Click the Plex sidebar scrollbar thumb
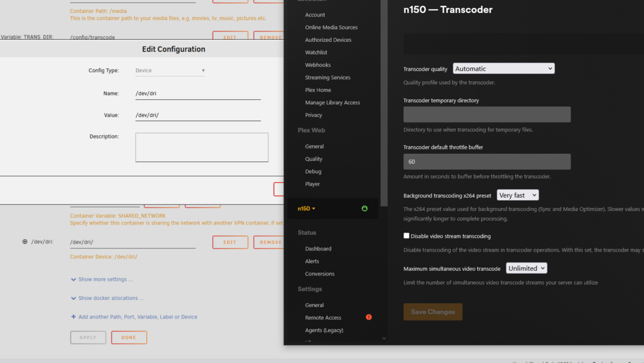Screen dimensions: 644x363 (384, 103)
